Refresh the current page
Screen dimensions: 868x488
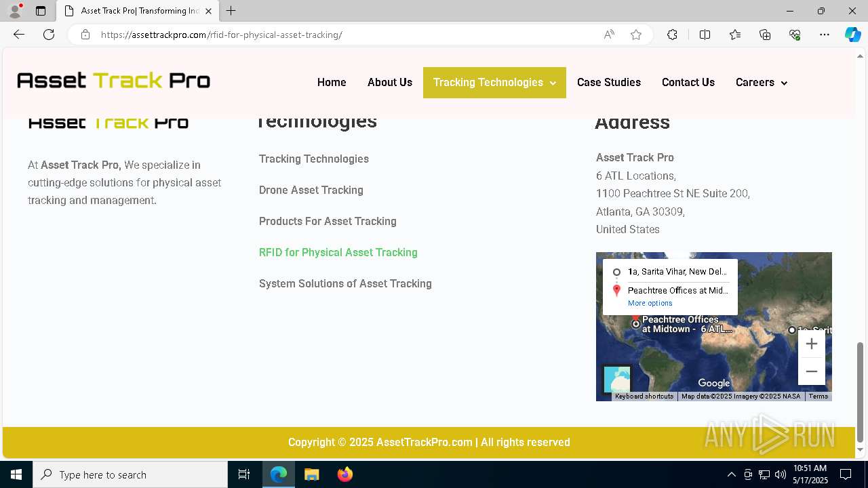(x=49, y=35)
